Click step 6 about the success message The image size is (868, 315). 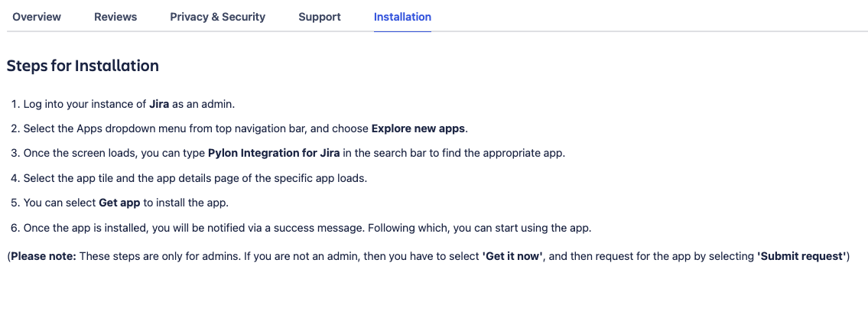pyautogui.click(x=306, y=228)
